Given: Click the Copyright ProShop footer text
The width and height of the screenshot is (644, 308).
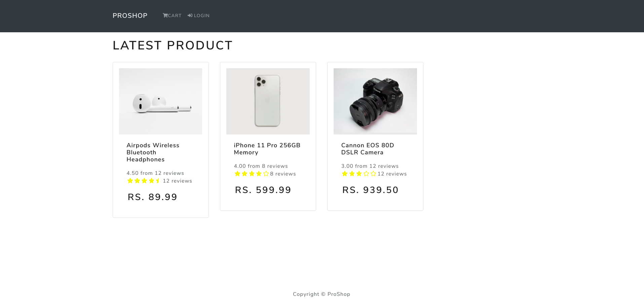Looking at the screenshot, I should pyautogui.click(x=321, y=294).
